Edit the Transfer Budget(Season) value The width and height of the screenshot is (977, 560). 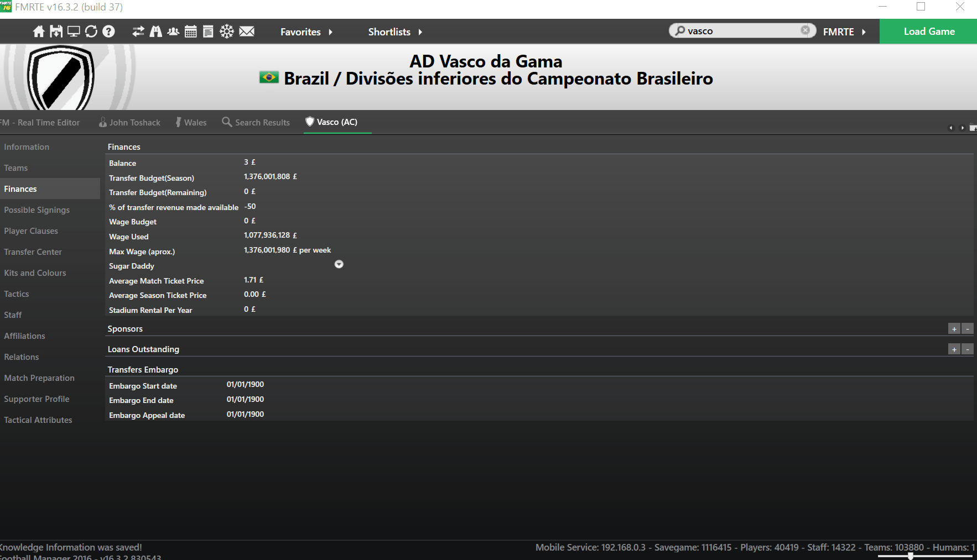271,176
